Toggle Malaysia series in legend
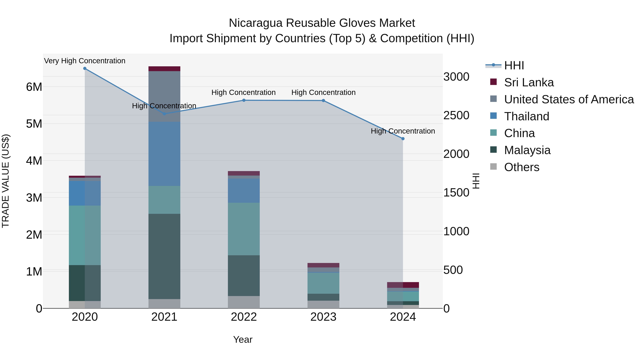This screenshot has height=362, width=644. pyautogui.click(x=520, y=150)
